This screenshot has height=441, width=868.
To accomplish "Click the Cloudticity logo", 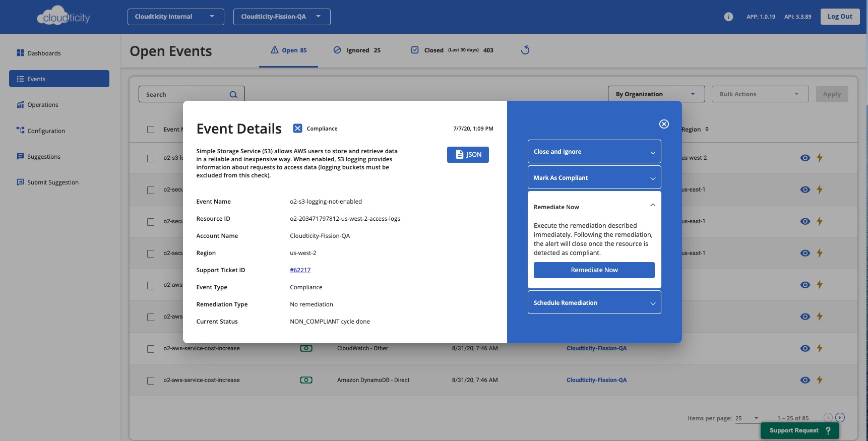I will coord(64,16).
